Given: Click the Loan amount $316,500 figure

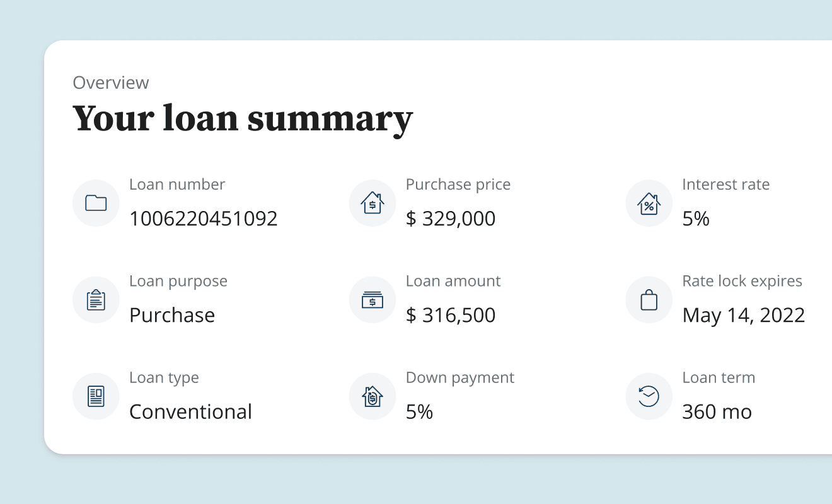Looking at the screenshot, I should pos(451,315).
